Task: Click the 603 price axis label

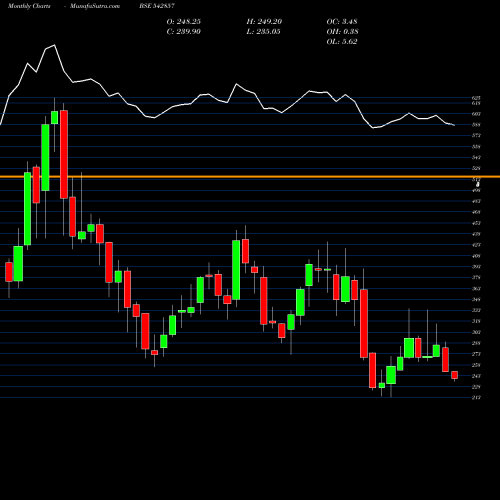Action: click(476, 114)
